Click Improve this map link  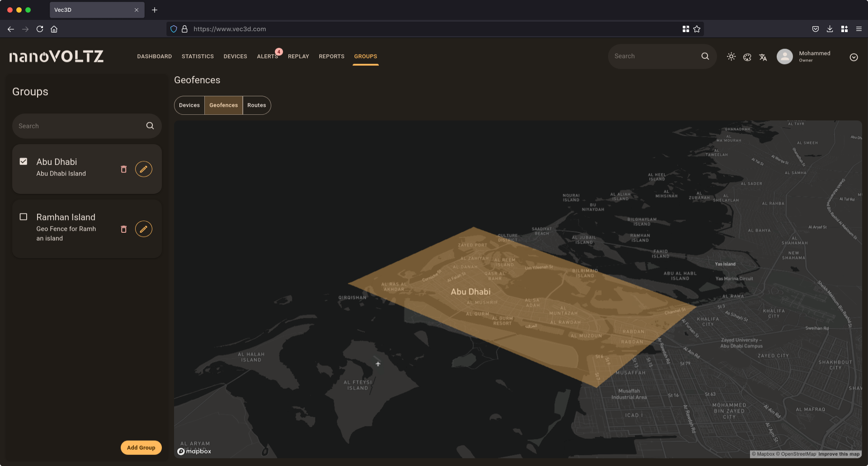click(x=839, y=454)
